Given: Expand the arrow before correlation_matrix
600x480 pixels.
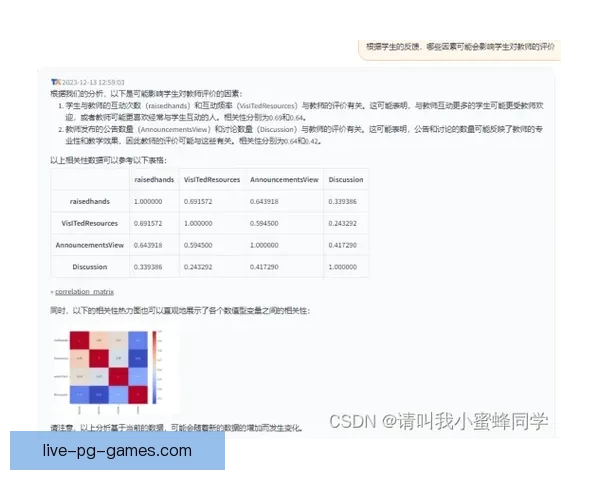Looking at the screenshot, I should pyautogui.click(x=52, y=292).
